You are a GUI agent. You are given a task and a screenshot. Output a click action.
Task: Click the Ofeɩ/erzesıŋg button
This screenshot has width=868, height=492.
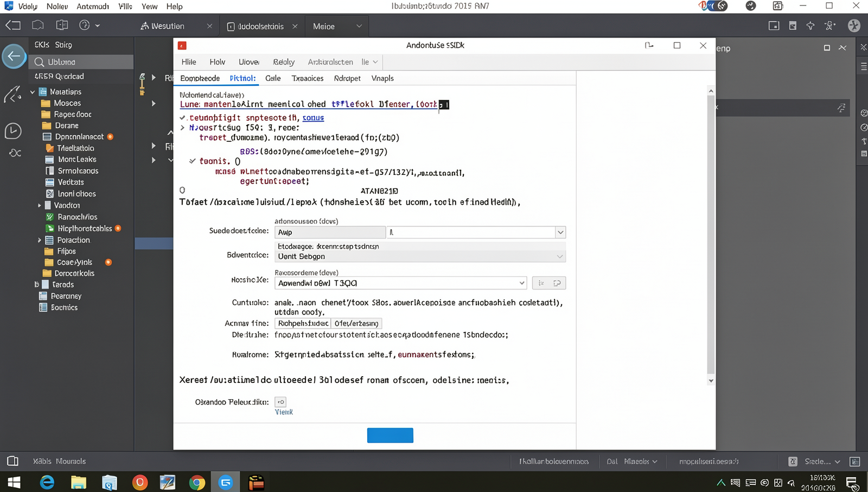(356, 323)
